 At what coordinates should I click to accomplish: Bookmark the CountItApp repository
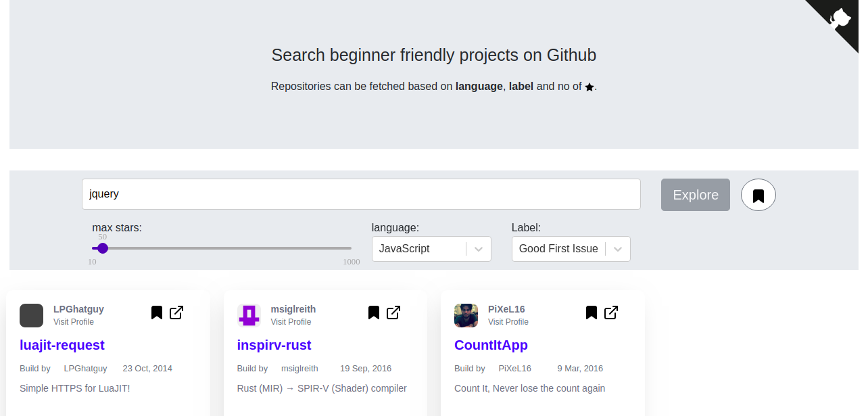[x=590, y=313]
